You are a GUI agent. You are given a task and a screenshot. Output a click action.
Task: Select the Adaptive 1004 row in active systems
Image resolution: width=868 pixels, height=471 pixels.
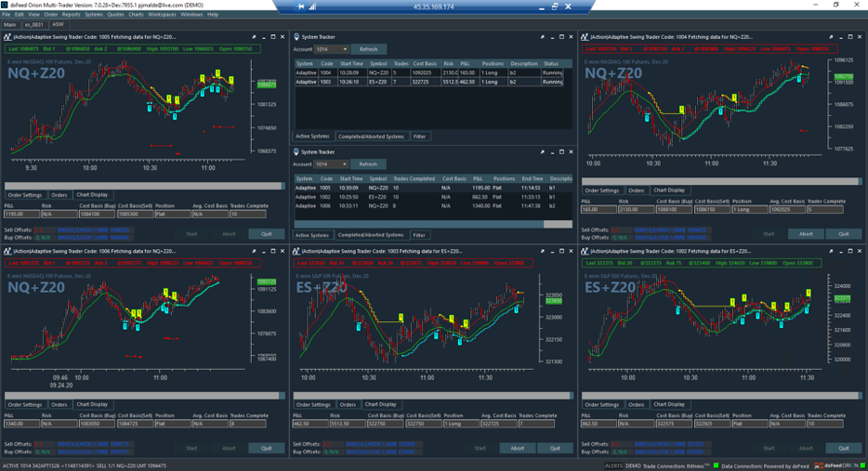[x=429, y=72]
